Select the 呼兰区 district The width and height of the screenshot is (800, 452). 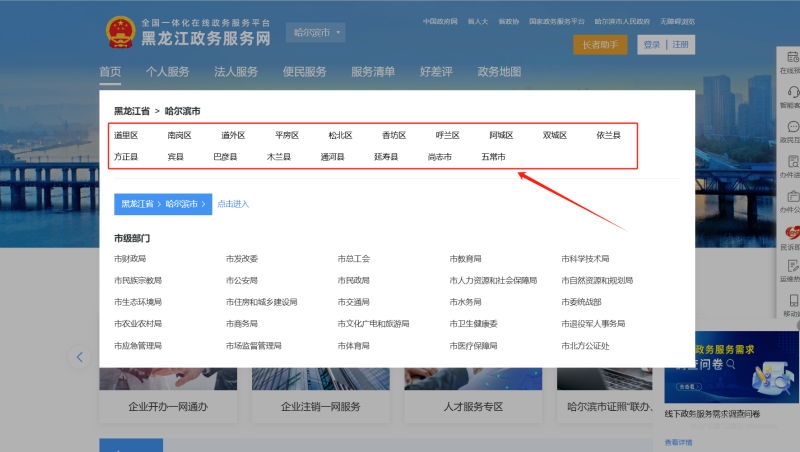point(447,135)
